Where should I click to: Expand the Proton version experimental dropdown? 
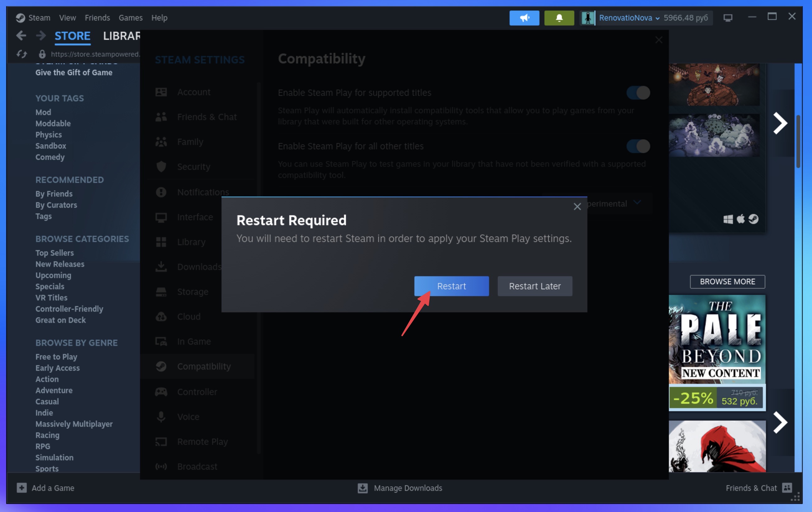point(637,203)
